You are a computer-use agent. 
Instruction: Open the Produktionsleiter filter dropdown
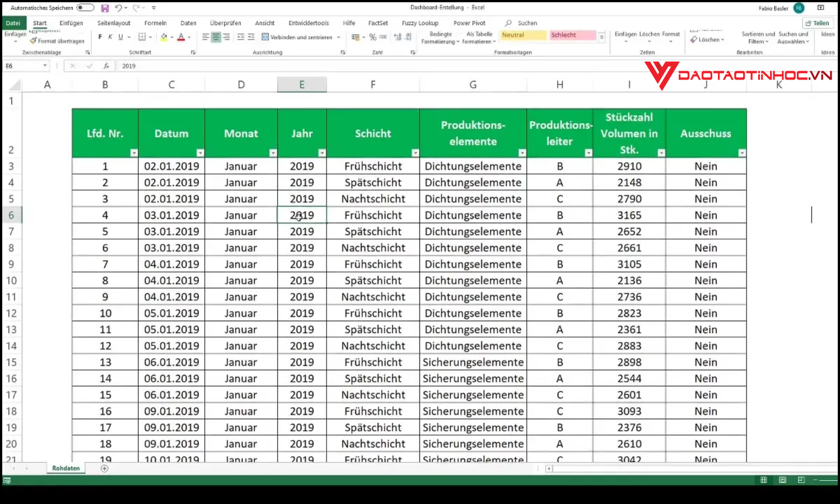(588, 153)
